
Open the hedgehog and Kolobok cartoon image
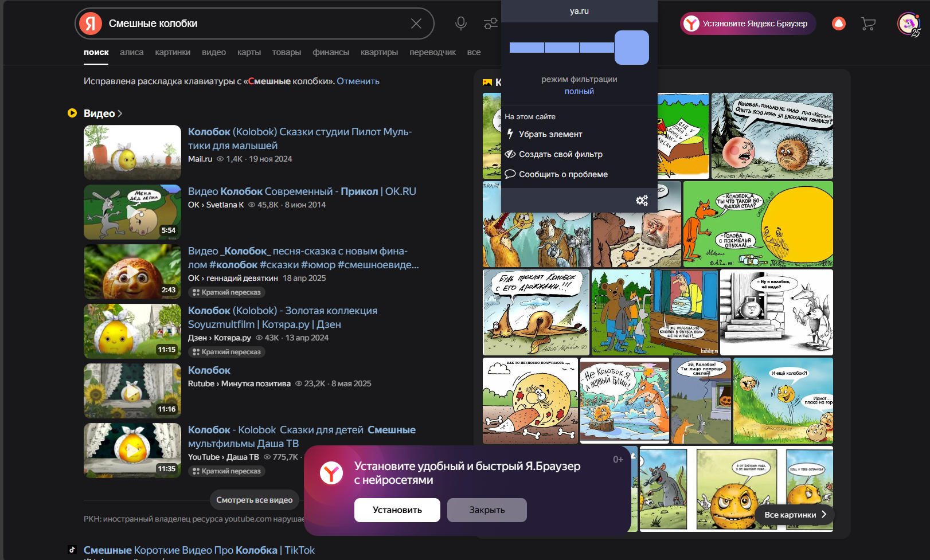click(x=772, y=136)
